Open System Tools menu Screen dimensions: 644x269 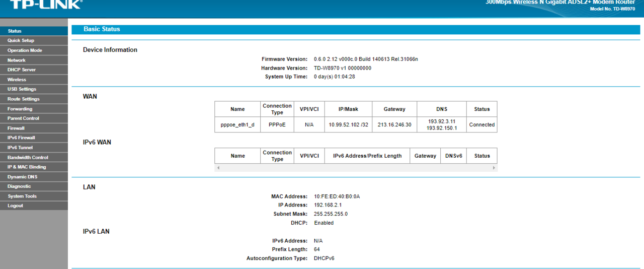coord(34,196)
